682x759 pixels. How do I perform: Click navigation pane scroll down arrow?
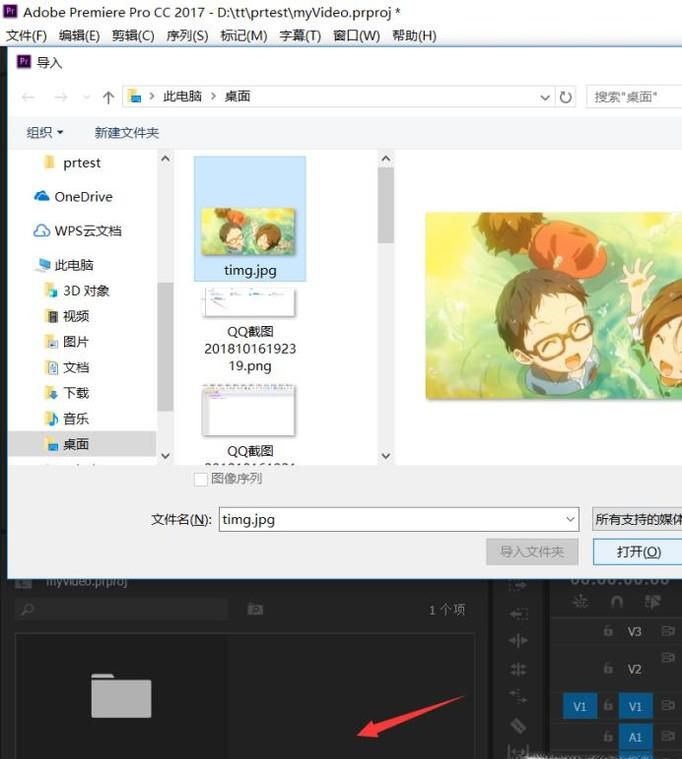165,455
